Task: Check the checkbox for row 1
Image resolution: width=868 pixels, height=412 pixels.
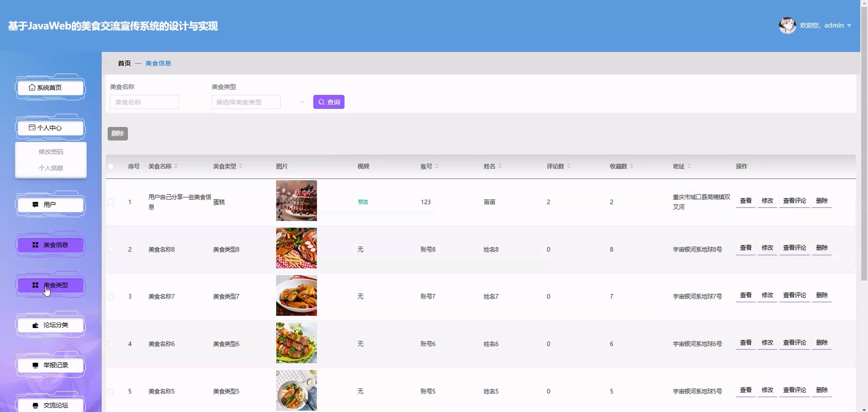Action: 111,202
